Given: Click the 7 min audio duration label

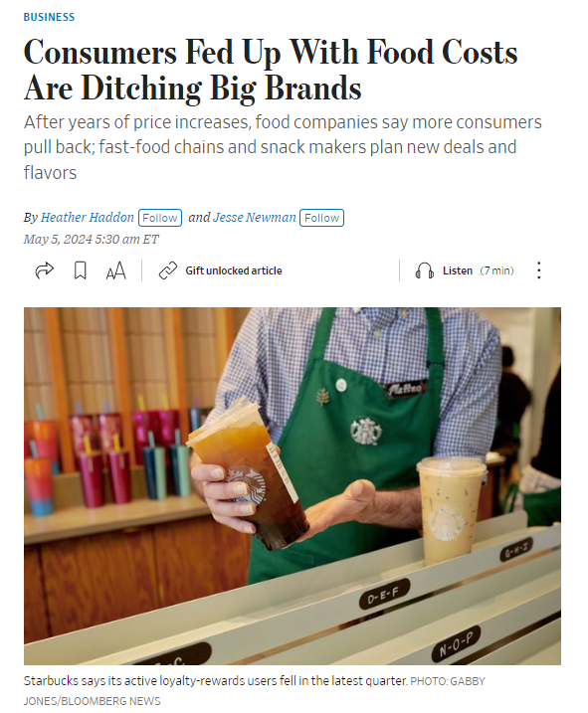Looking at the screenshot, I should coord(497,270).
